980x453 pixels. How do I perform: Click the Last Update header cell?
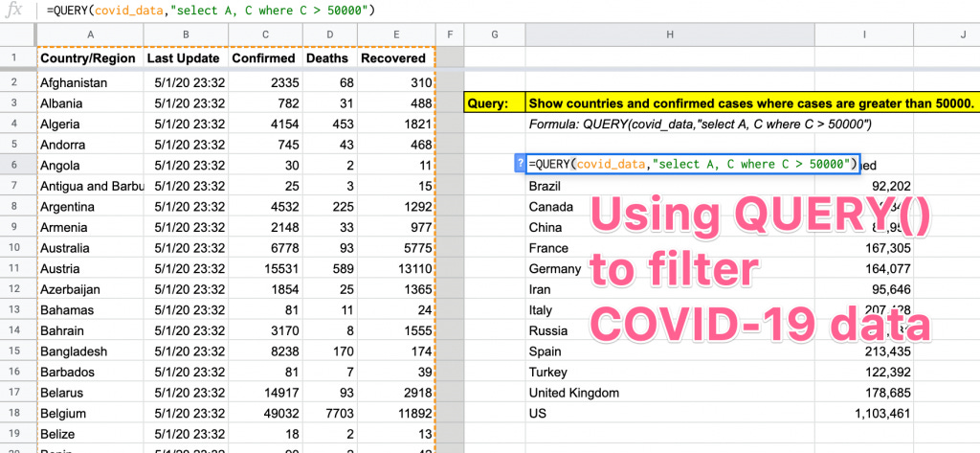(x=186, y=58)
